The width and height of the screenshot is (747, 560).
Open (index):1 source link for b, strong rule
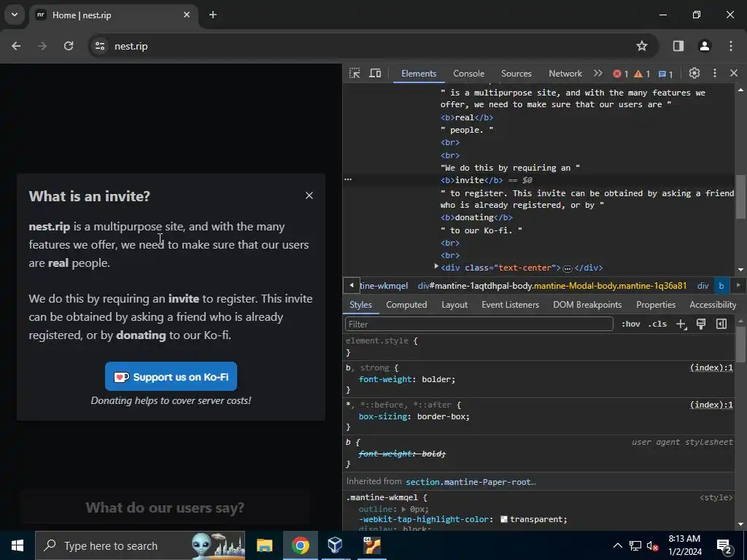[x=711, y=367]
